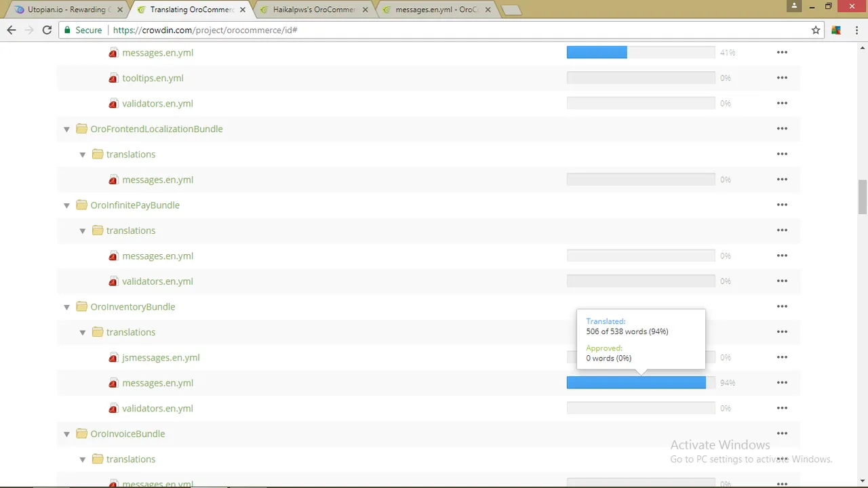Click the OroInvoiceBundle folder icon
868x488 pixels.
tap(82, 434)
